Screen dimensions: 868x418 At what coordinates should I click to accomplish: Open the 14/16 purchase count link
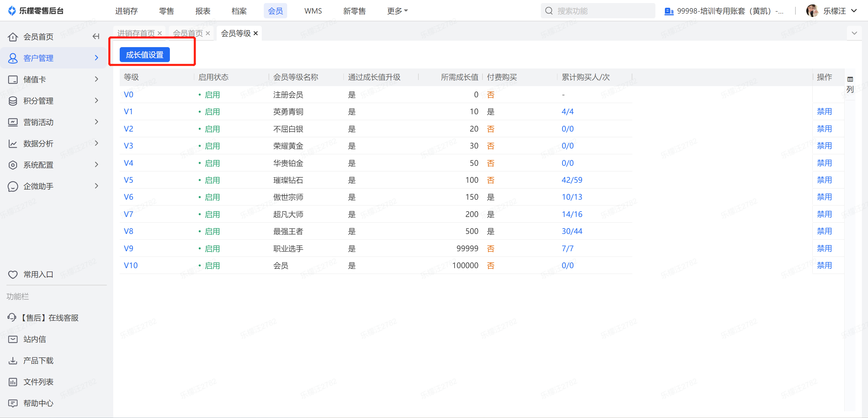point(572,214)
